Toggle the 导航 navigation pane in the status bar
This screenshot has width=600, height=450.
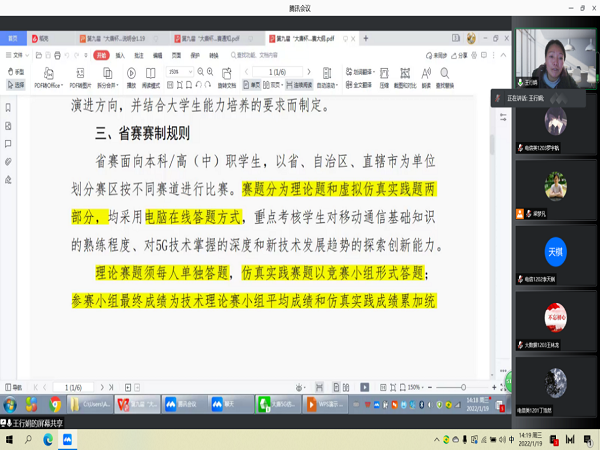(13, 388)
